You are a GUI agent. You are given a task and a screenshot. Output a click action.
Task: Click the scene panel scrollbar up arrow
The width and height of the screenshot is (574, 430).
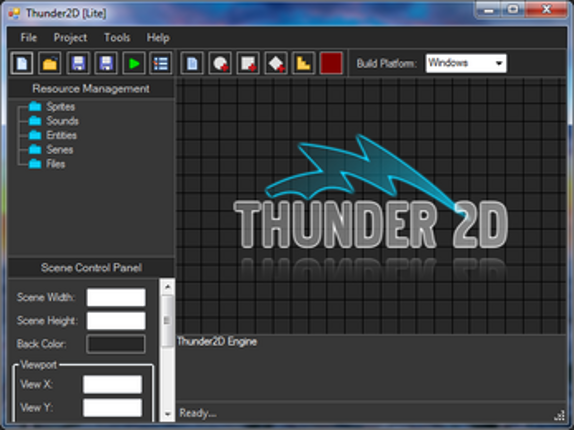click(168, 287)
